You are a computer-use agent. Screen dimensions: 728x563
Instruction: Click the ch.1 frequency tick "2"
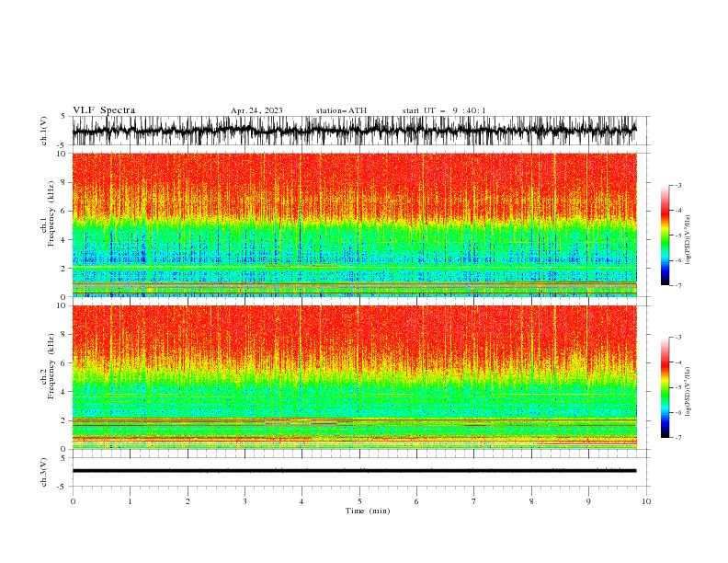[63, 269]
